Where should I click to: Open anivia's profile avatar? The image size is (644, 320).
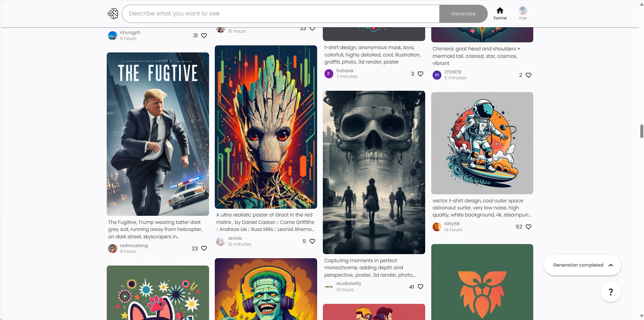pos(221,241)
